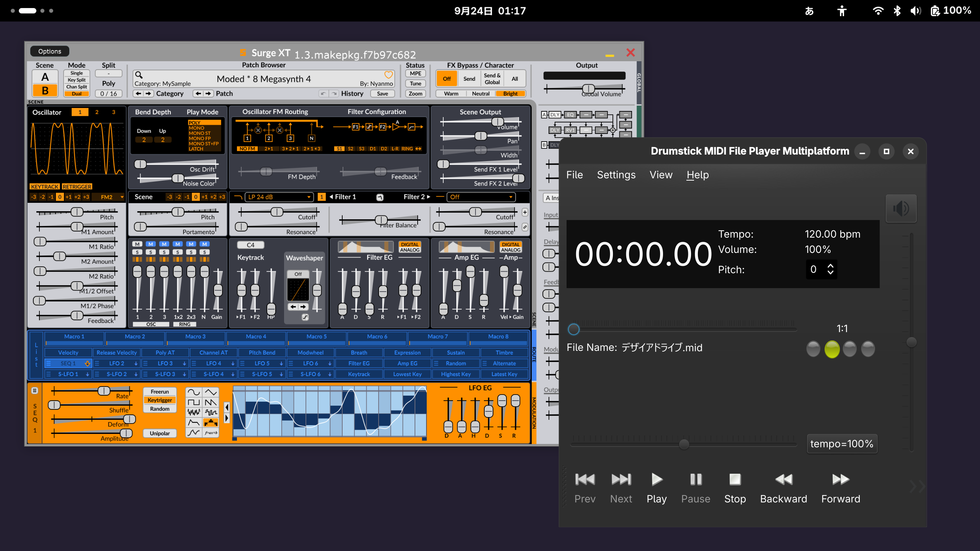Select the step sequencer LFO shape
This screenshot has width=980, height=551.
click(211, 422)
